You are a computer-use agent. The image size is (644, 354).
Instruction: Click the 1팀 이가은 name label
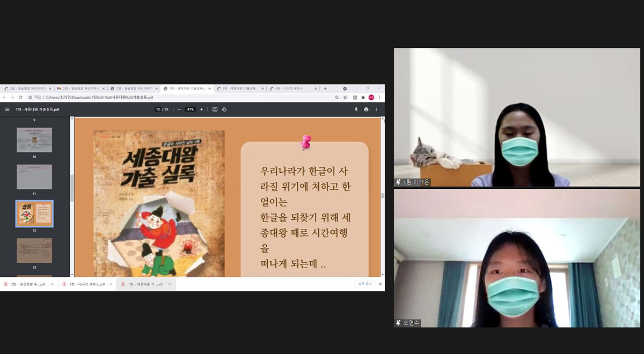pyautogui.click(x=416, y=182)
